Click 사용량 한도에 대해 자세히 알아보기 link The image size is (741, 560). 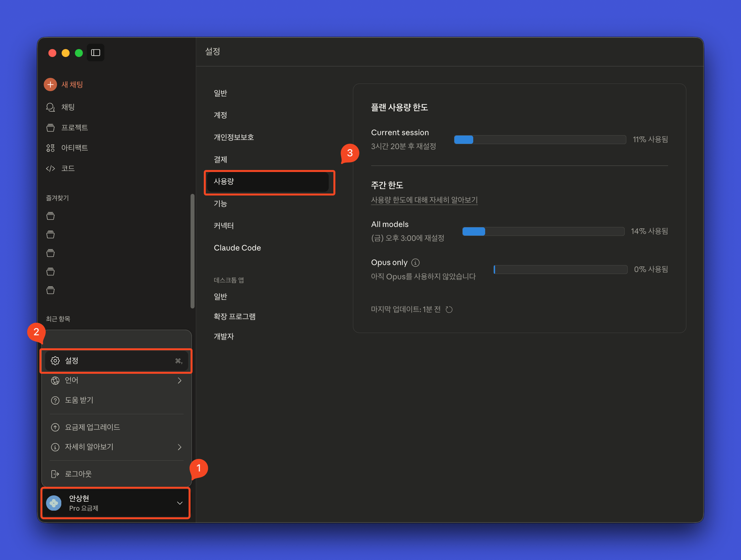pos(424,200)
